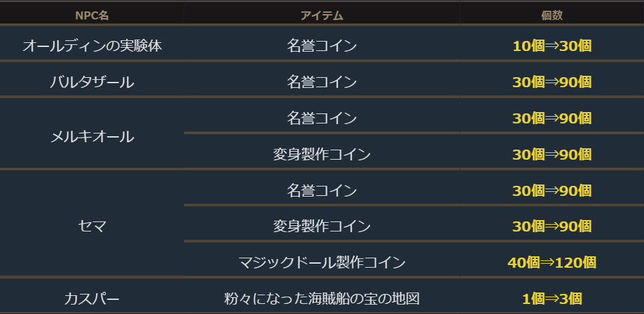Click the 1個⇒3個 count value
Viewport: 644px width, 314px height.
[x=551, y=299]
